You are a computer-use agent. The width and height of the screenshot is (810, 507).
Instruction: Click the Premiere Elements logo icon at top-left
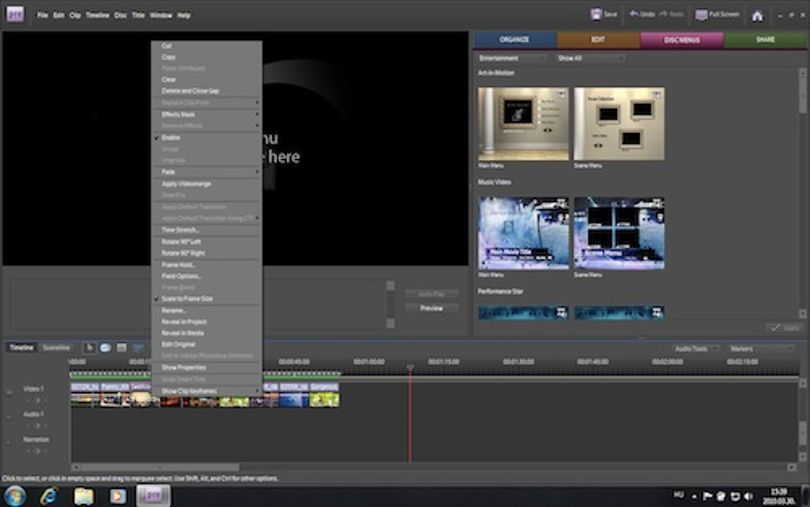(x=15, y=14)
